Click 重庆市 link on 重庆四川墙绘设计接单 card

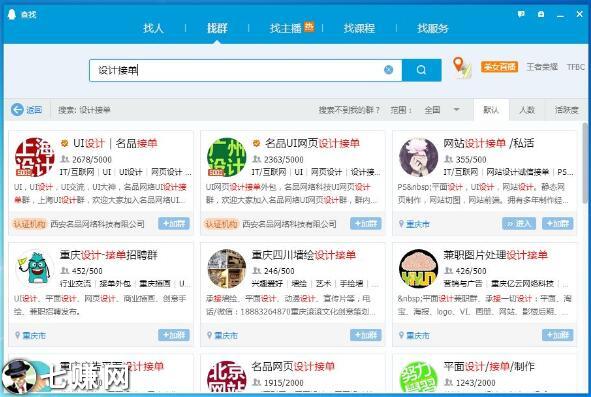[226, 336]
